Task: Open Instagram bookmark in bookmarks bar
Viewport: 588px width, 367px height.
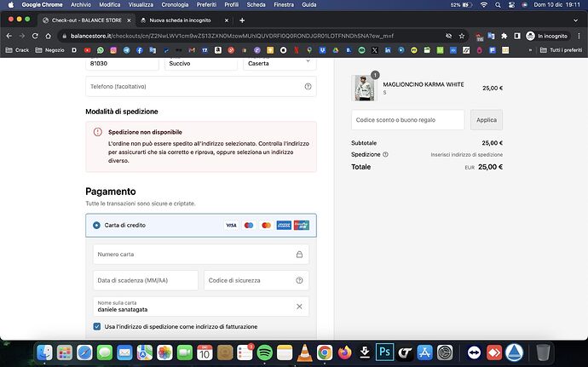Action: [113, 50]
